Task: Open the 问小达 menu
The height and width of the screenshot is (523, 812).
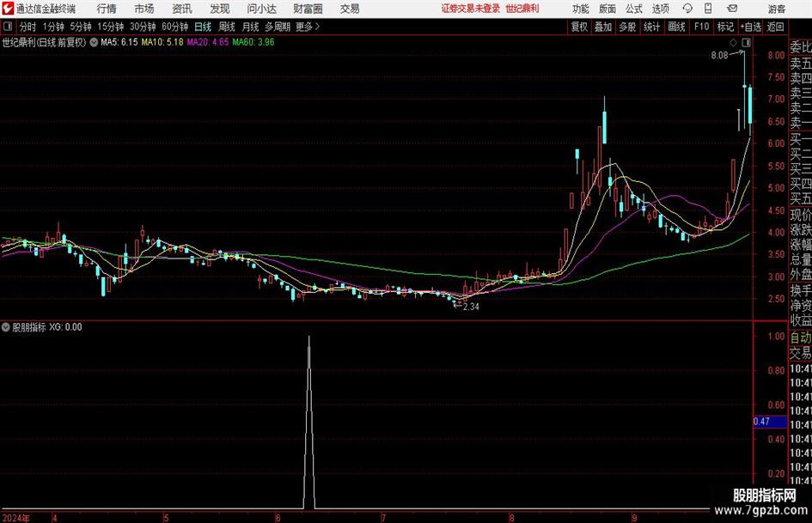Action: 261,9
